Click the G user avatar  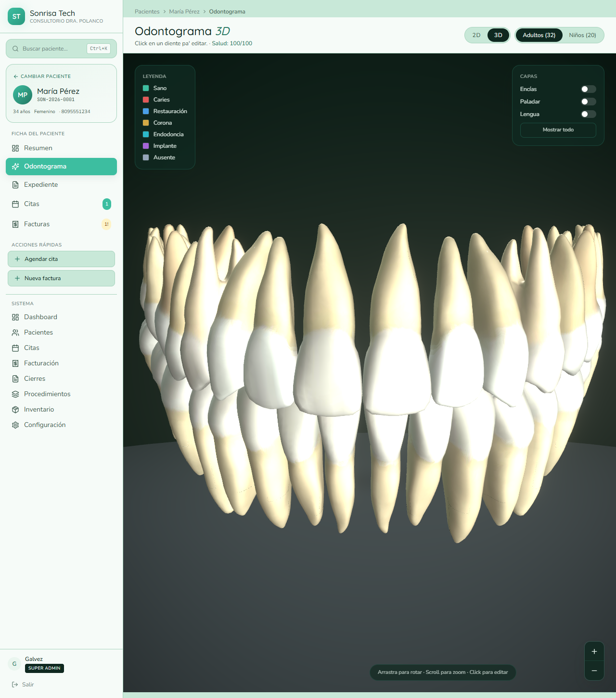click(14, 664)
